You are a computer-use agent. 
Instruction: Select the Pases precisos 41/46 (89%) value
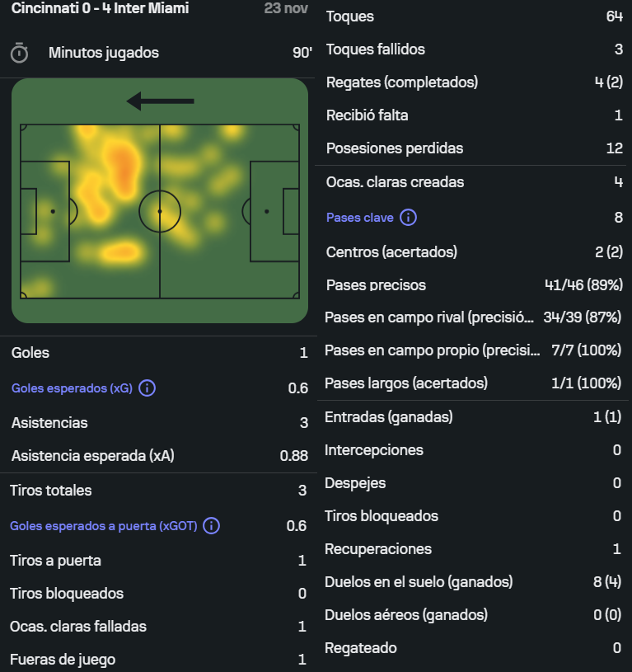(583, 285)
